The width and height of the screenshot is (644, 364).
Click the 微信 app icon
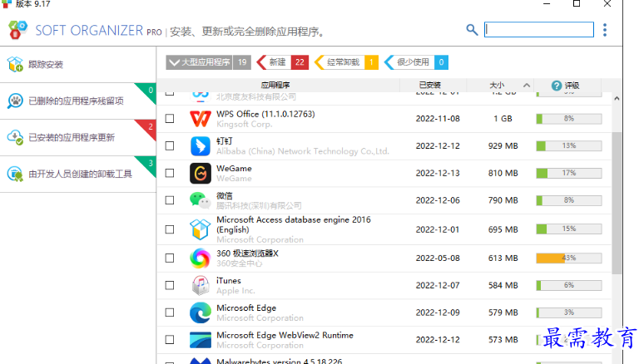pos(201,200)
